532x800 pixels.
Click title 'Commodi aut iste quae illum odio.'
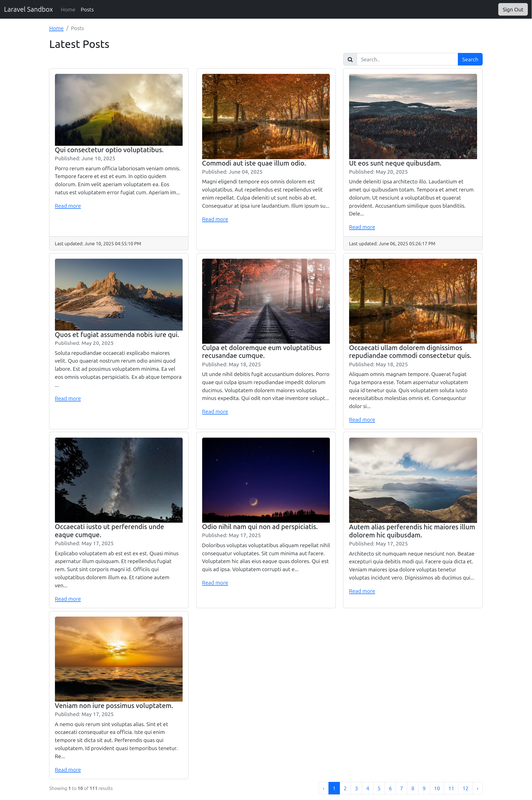click(x=254, y=163)
